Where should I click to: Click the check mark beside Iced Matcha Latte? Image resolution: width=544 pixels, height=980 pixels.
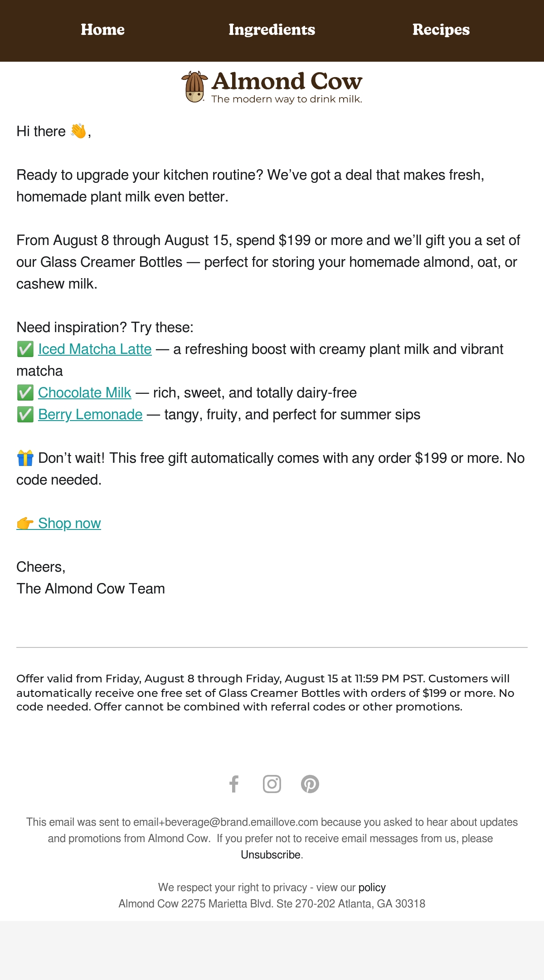click(x=25, y=349)
